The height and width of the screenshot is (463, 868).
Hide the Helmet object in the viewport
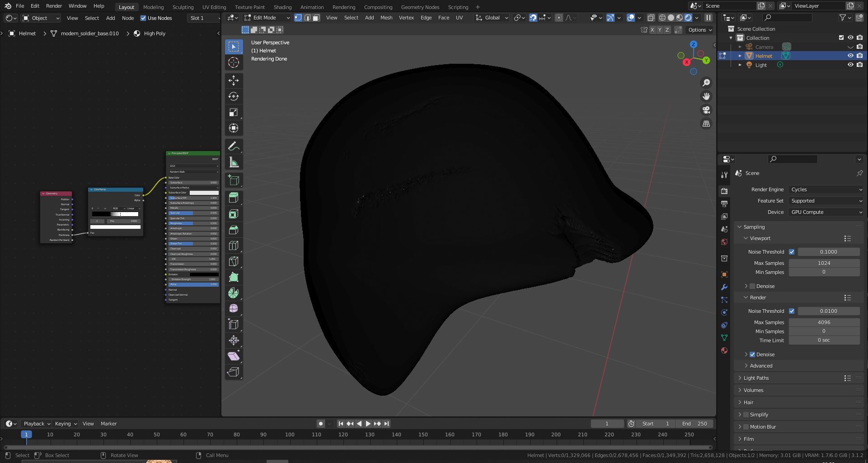click(x=851, y=56)
